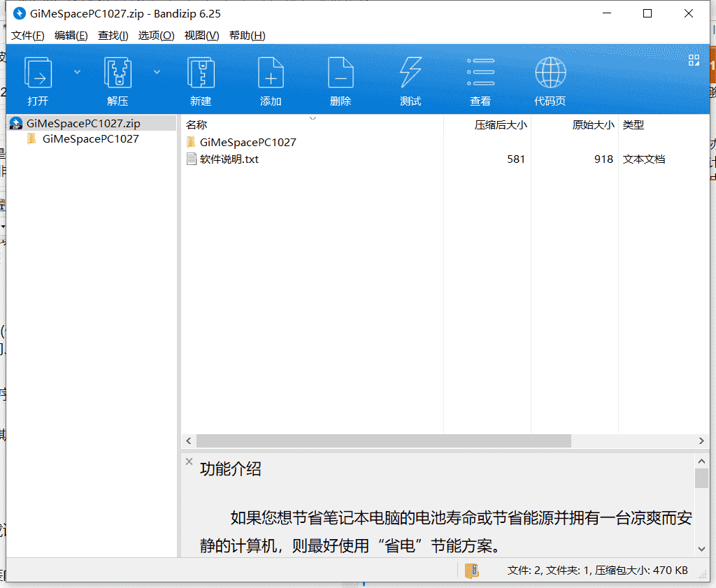Open the 编辑(E) menu
The image size is (716, 588).
[71, 36]
